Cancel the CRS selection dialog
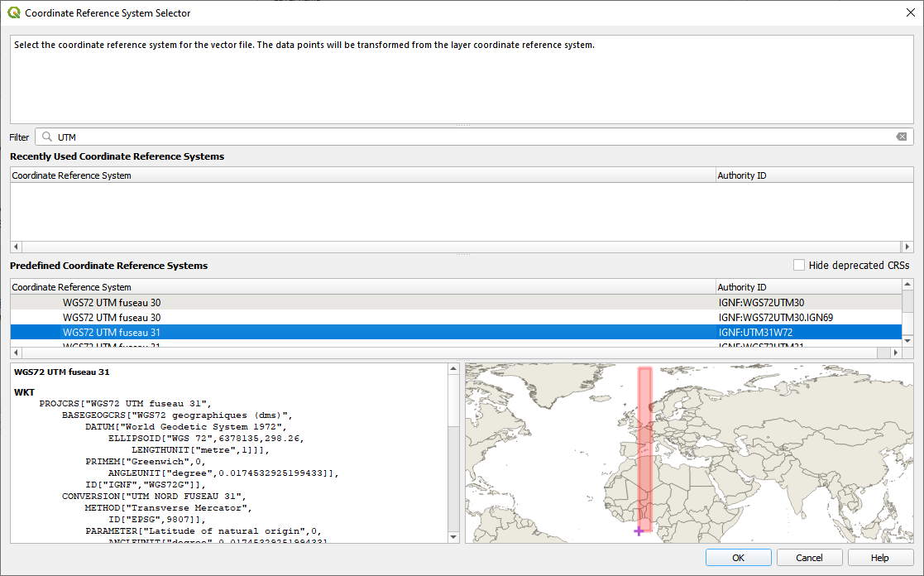This screenshot has height=576, width=924. (809, 558)
